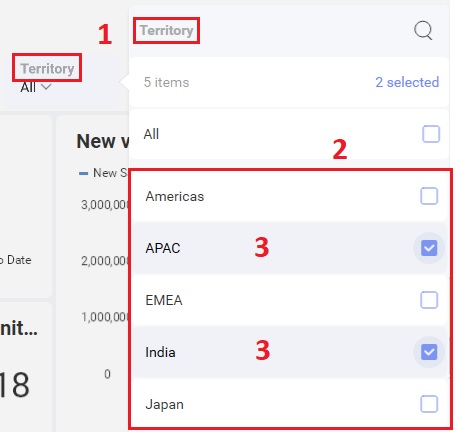
Task: Expand the Territory All dropdown chevron
Action: [46, 87]
